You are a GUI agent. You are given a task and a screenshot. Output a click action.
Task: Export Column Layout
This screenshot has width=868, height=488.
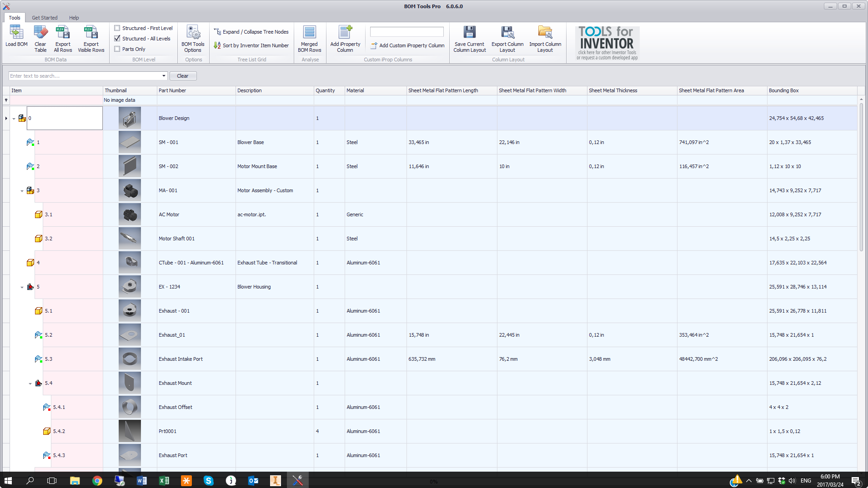tap(507, 39)
